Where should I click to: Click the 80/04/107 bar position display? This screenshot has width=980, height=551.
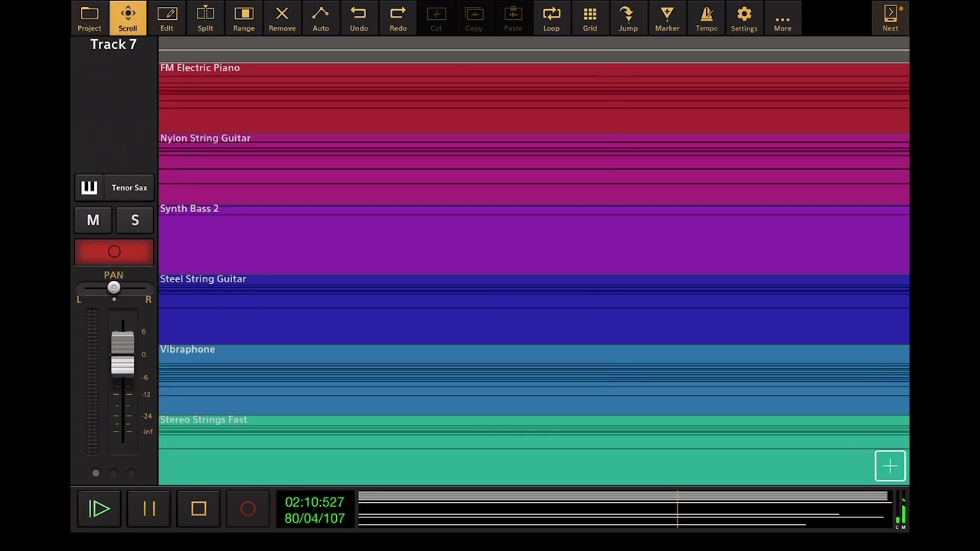point(315,518)
